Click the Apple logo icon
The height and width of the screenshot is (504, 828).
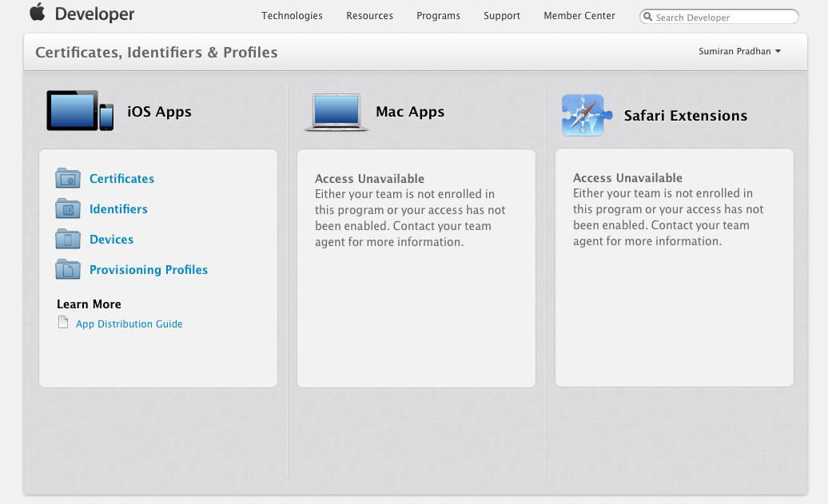[x=38, y=13]
